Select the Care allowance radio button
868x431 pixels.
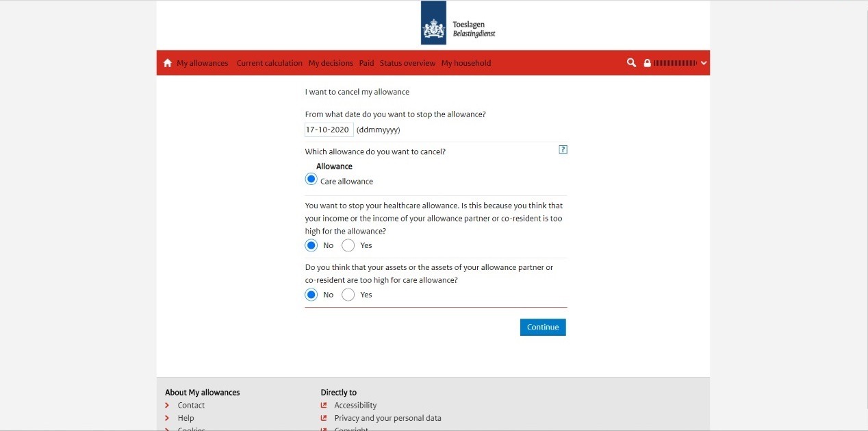point(311,180)
